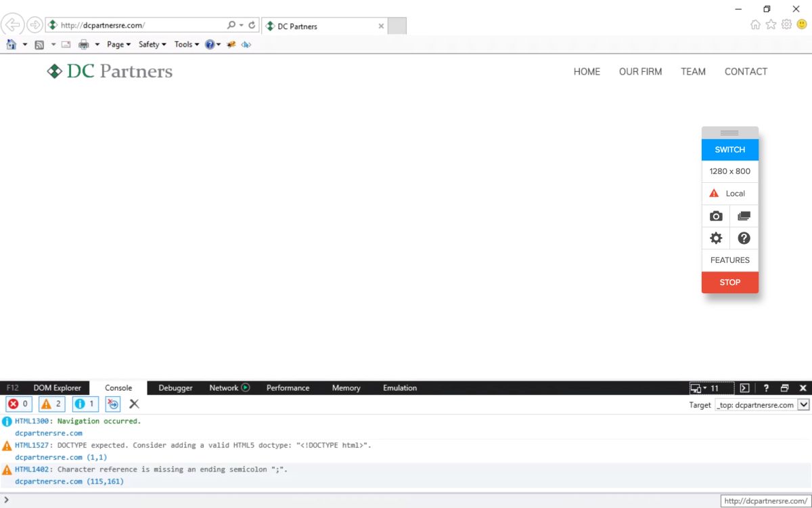Click the search magnifier in address bar
812x508 pixels.
coord(231,25)
